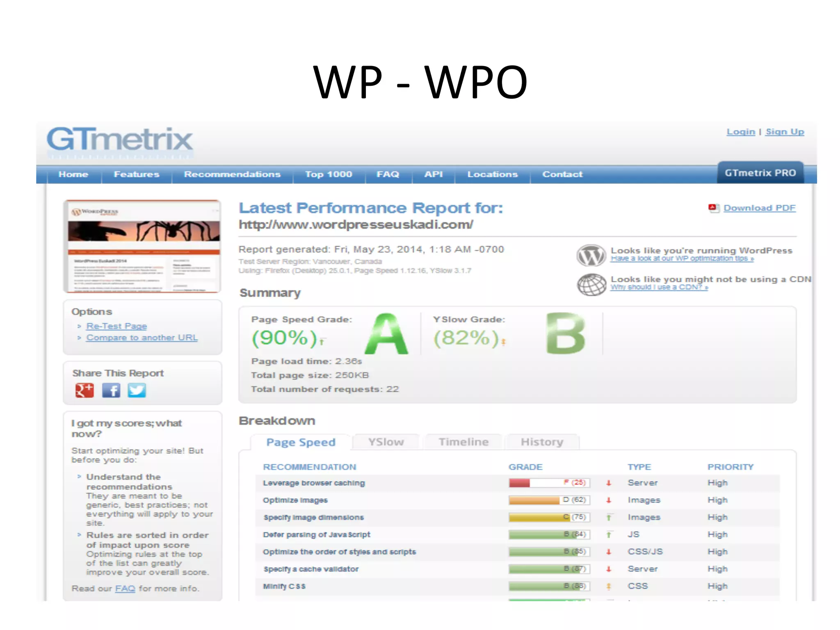Viewport: 840px width, 630px height.
Task: Click the D (62) grade bar
Action: [549, 500]
